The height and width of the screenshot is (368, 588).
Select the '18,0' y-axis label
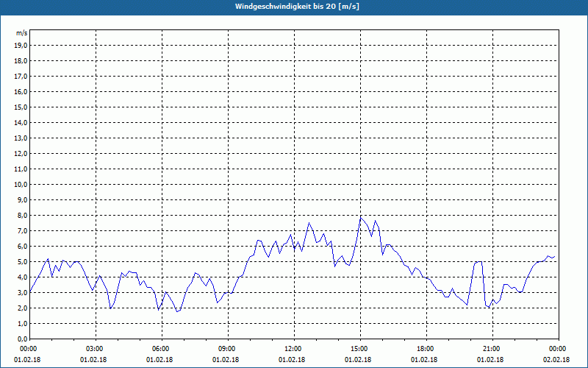tap(21, 61)
